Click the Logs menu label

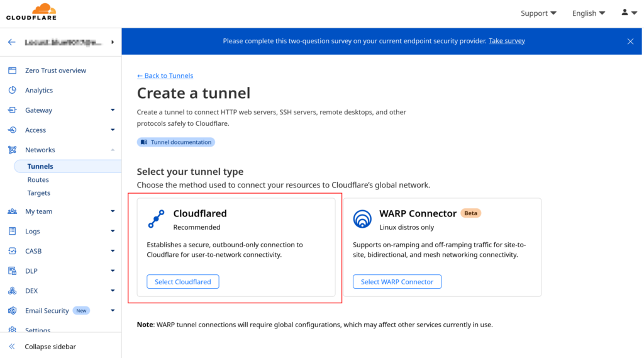[x=33, y=231]
